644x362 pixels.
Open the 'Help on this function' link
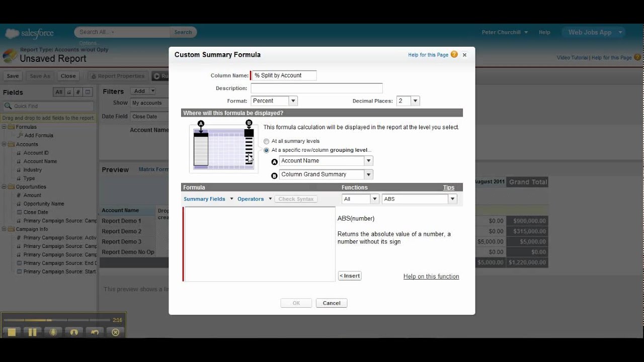431,277
